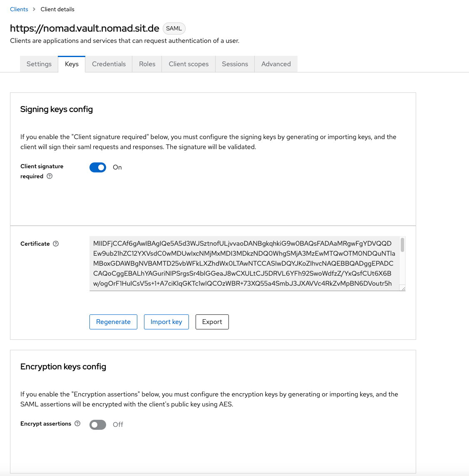Switch to the Credentials tab
Viewport: 469px width, 476px height.
pos(109,64)
